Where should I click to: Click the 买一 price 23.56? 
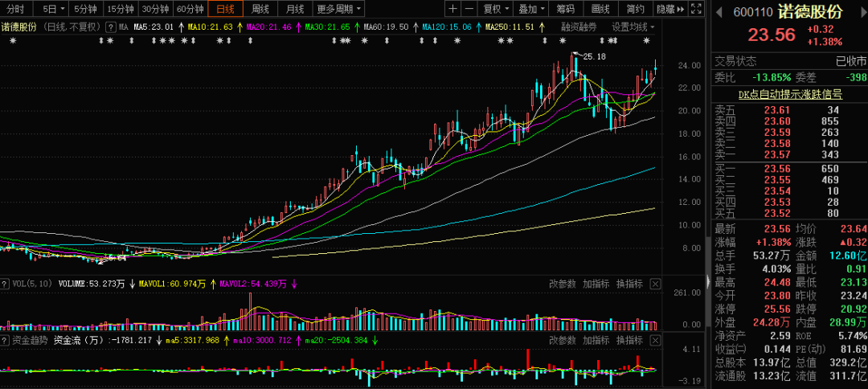tap(778, 169)
